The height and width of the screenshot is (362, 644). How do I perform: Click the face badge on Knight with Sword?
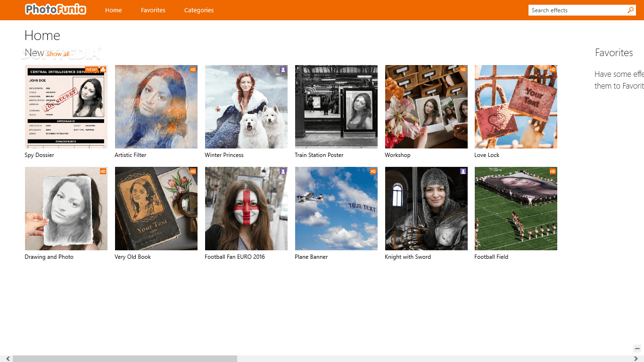coord(463,172)
